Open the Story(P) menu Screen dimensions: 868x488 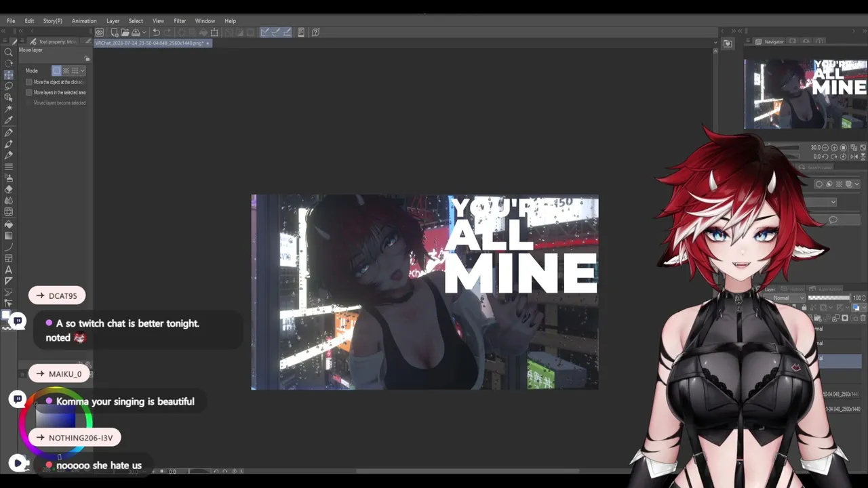click(53, 21)
